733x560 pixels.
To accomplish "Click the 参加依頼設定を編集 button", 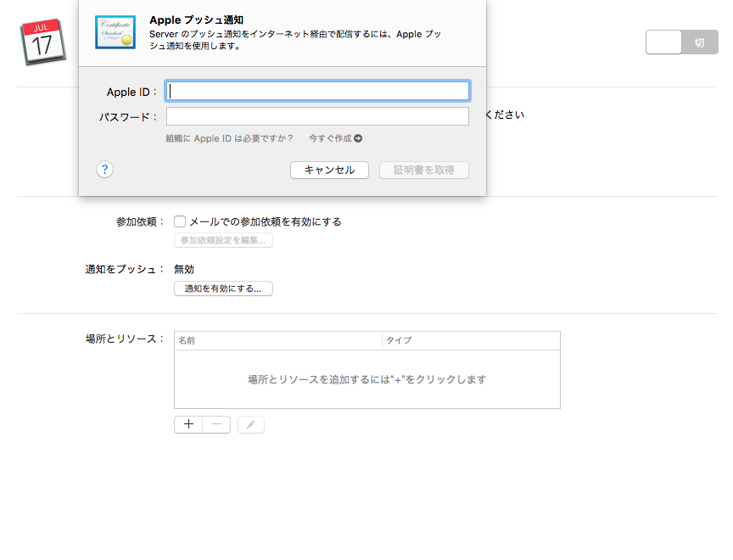I will click(223, 240).
